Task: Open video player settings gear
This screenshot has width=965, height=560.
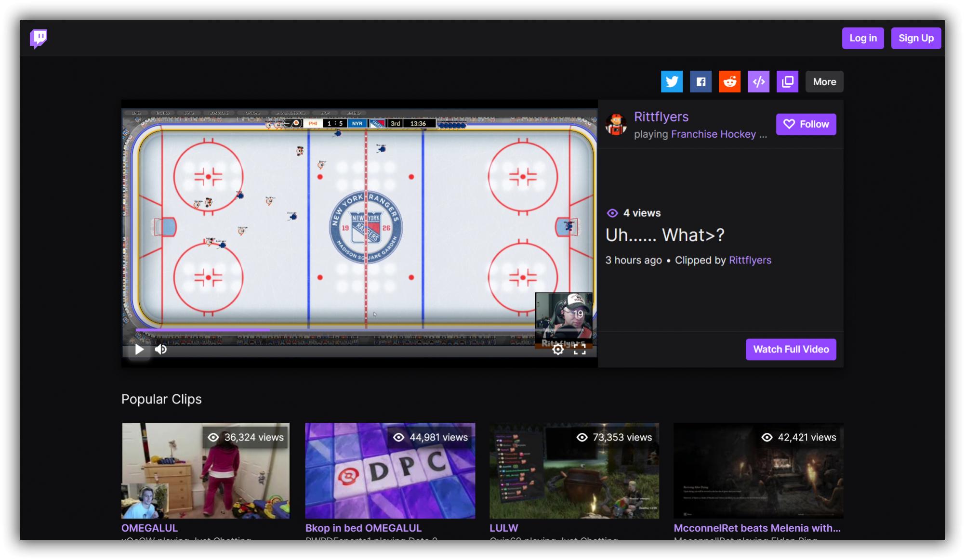Action: click(x=558, y=350)
